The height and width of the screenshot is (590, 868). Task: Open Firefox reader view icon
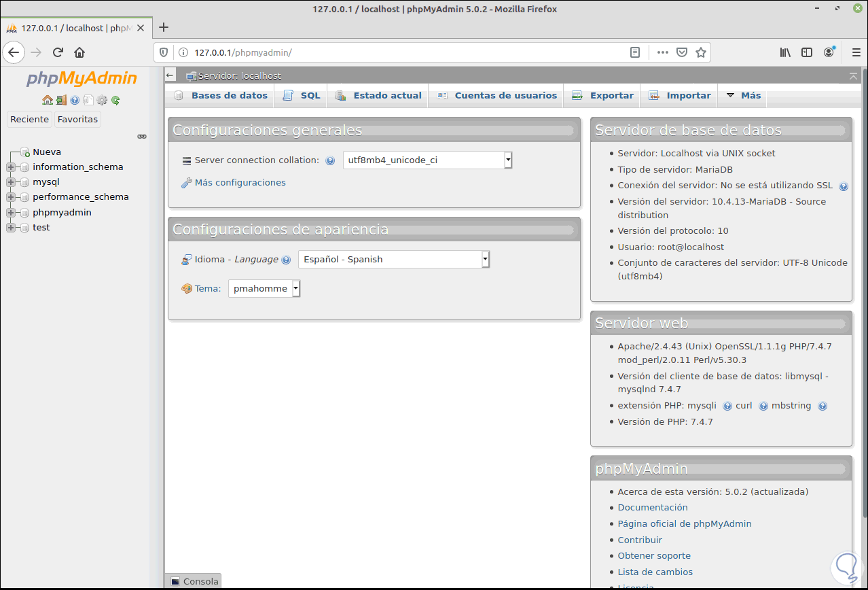[635, 52]
